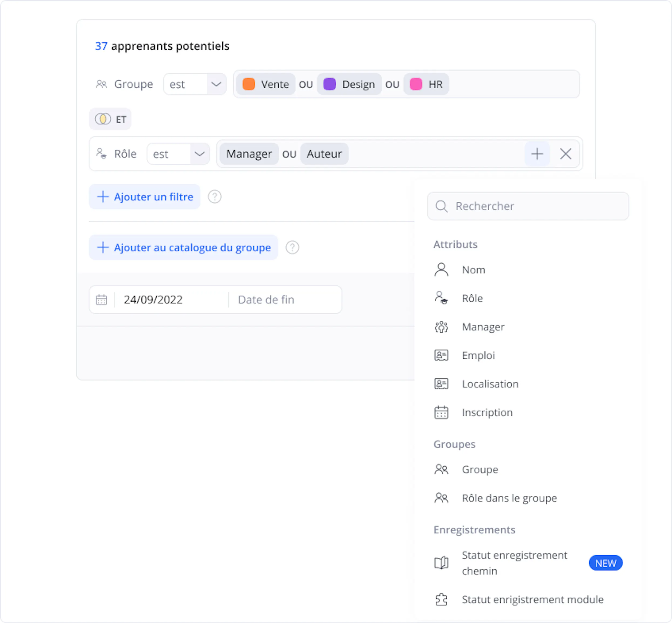Screen dimensions: 672x623
Task: Open the Groupe 'est' condition dropdown
Action: click(195, 84)
